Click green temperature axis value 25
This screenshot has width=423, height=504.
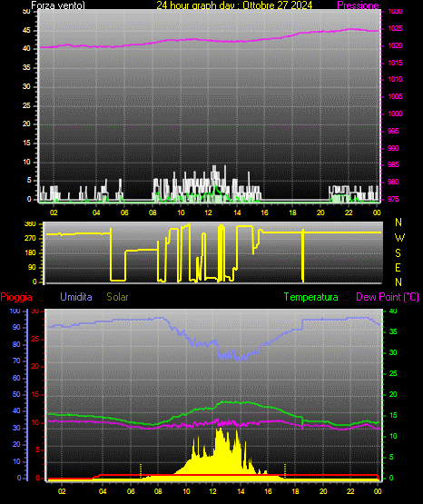coord(393,373)
